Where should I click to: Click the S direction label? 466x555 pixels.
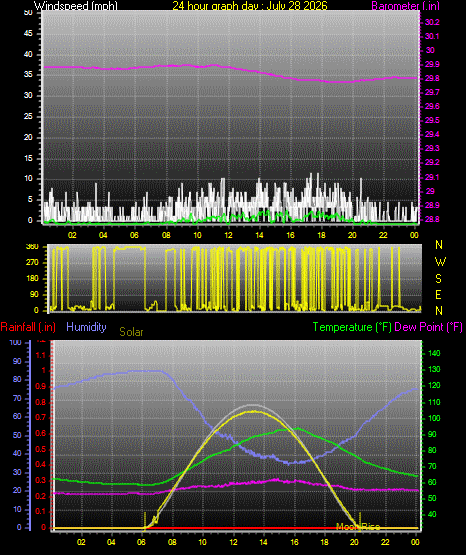(438, 279)
